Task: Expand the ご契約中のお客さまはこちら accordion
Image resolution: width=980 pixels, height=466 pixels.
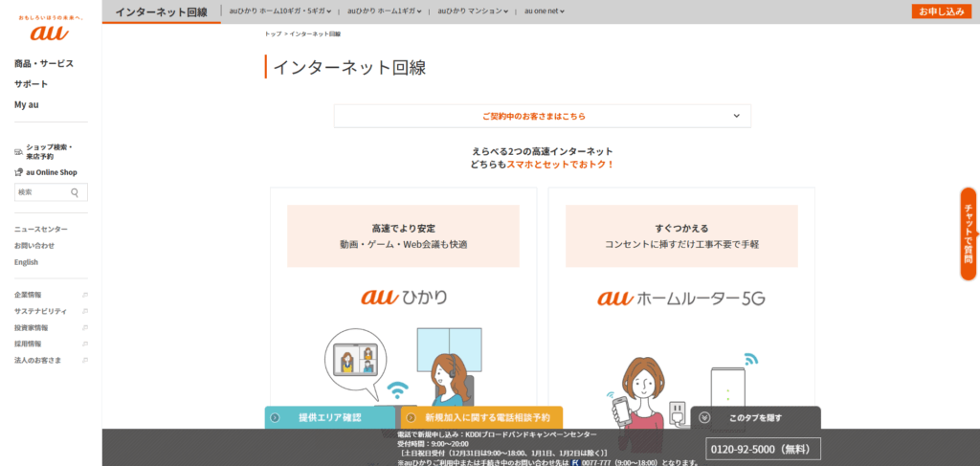Action: 543,116
